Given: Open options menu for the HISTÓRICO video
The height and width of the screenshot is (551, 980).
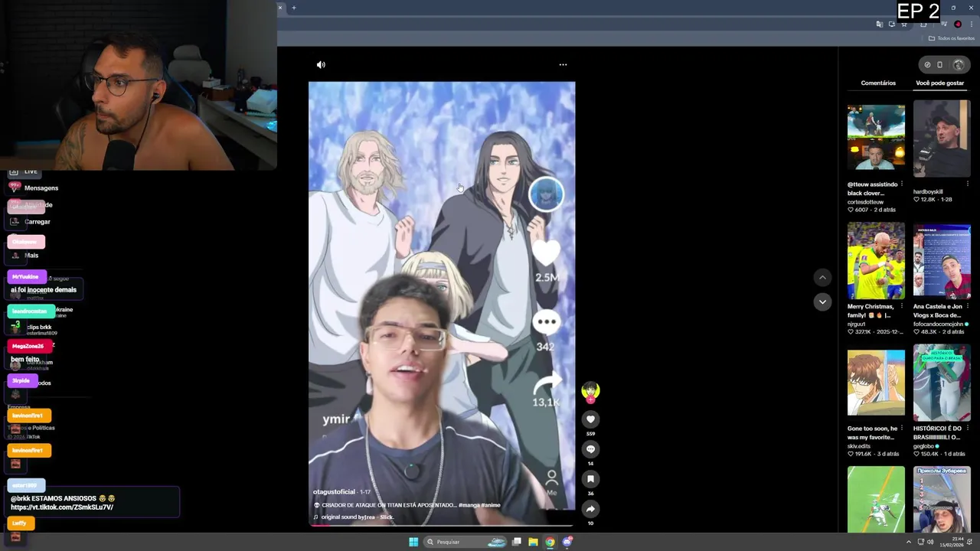Looking at the screenshot, I should pyautogui.click(x=968, y=429).
